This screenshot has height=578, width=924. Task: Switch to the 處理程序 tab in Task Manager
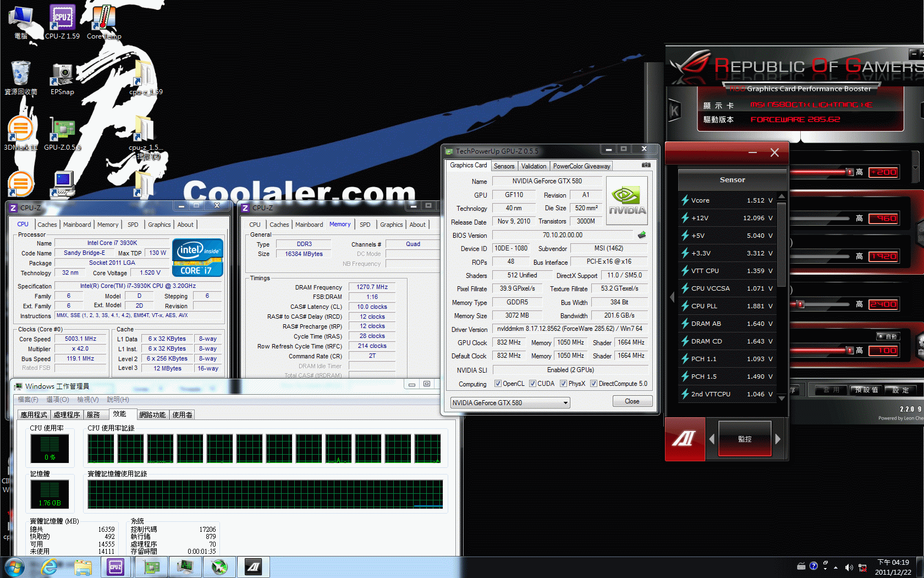pyautogui.click(x=67, y=415)
